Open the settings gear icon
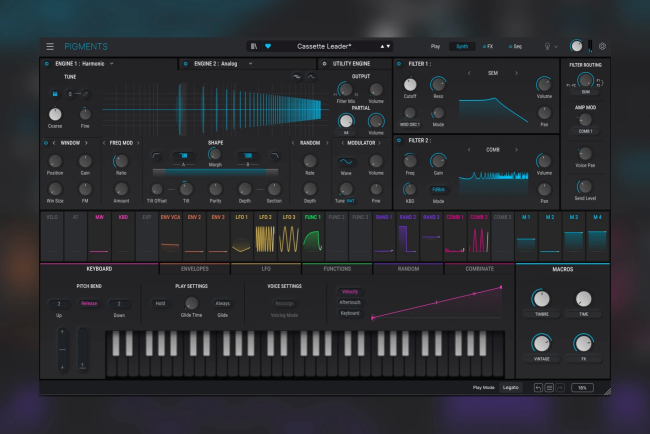This screenshot has height=434, width=650. (602, 46)
